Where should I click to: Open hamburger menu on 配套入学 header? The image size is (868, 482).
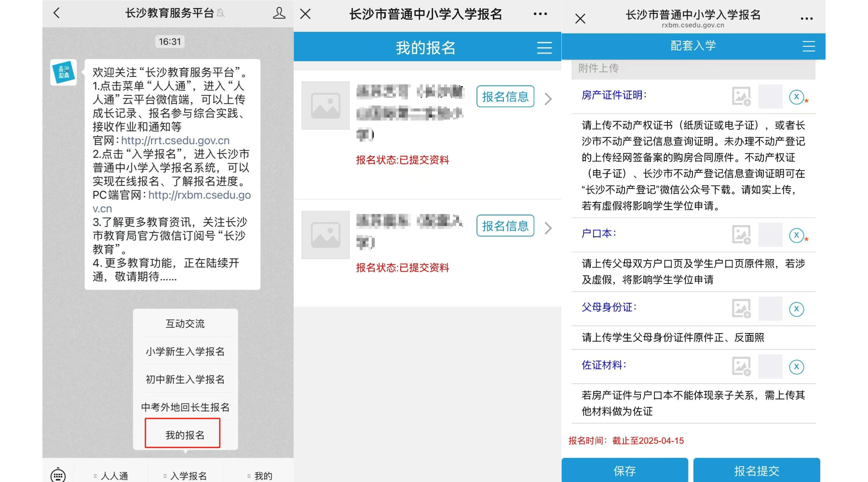(808, 46)
